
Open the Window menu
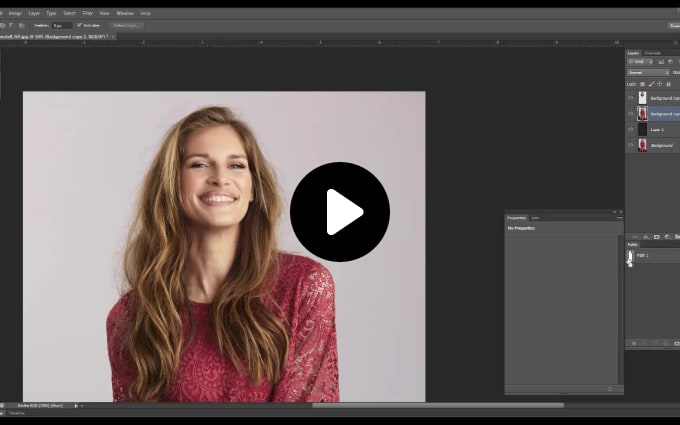(x=125, y=13)
